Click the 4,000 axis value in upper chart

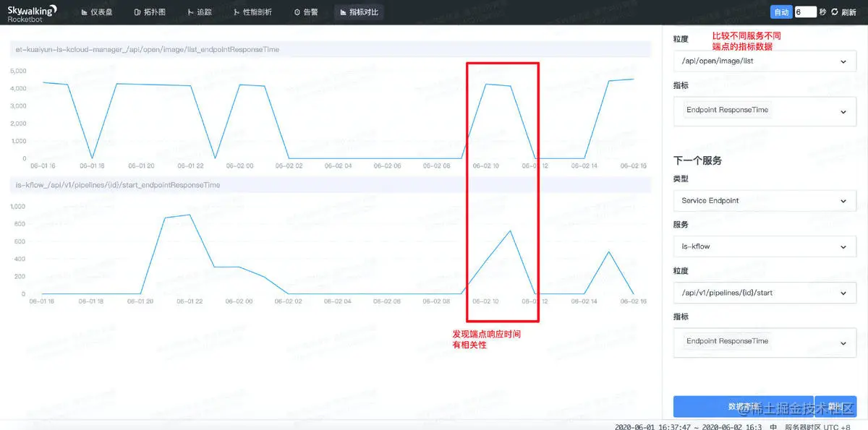(x=17, y=88)
